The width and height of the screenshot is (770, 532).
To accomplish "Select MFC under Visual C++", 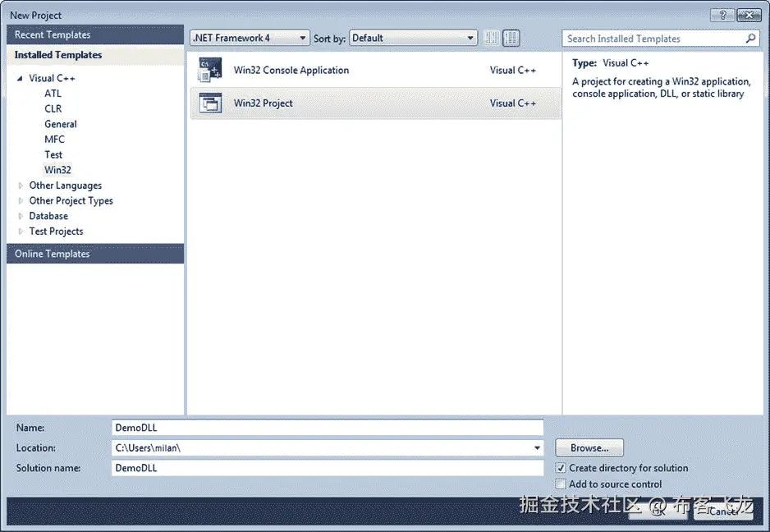I will coord(54,139).
